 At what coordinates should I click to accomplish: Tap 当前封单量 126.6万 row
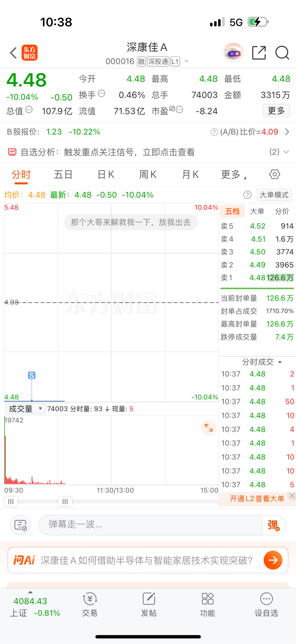point(257,298)
